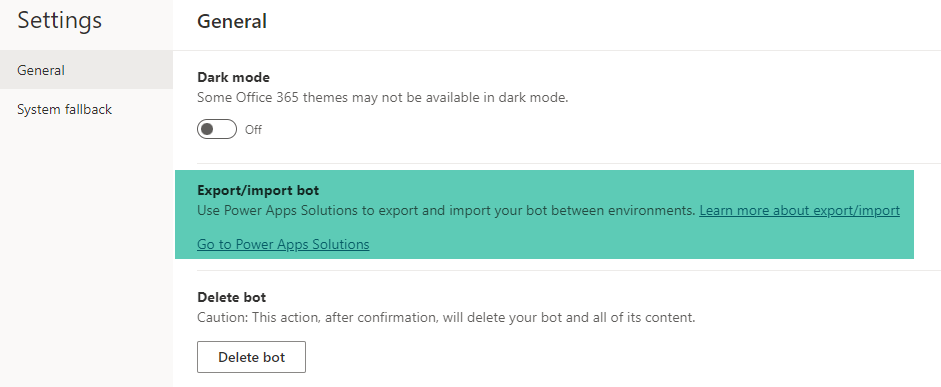Select General in the settings sidebar
941x387 pixels.
86,70
